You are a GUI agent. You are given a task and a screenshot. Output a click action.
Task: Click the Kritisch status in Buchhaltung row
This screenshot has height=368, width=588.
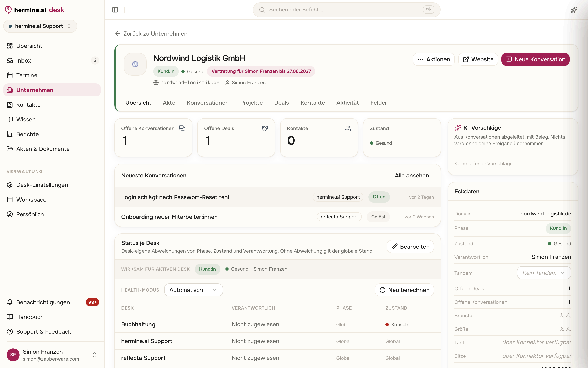coord(397,325)
